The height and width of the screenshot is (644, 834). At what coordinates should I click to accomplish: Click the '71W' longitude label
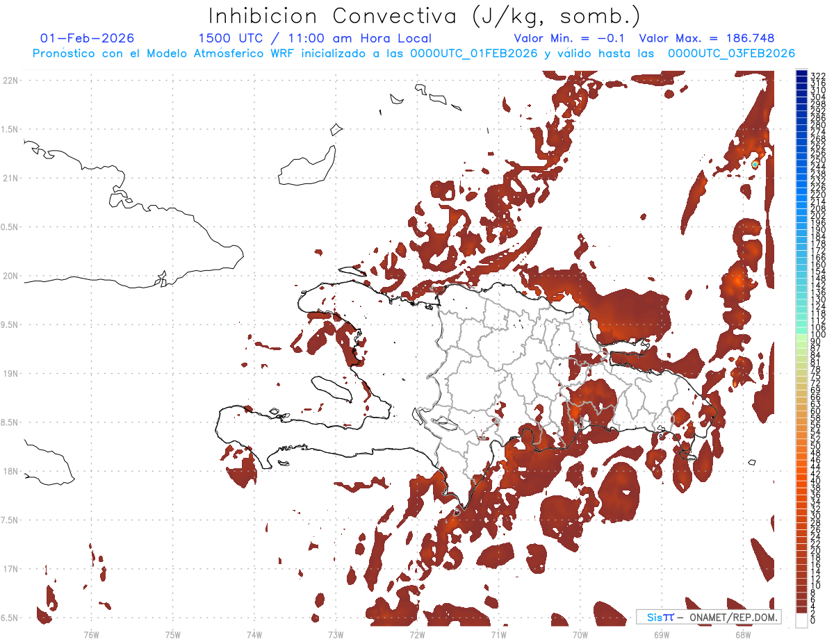pyautogui.click(x=498, y=634)
